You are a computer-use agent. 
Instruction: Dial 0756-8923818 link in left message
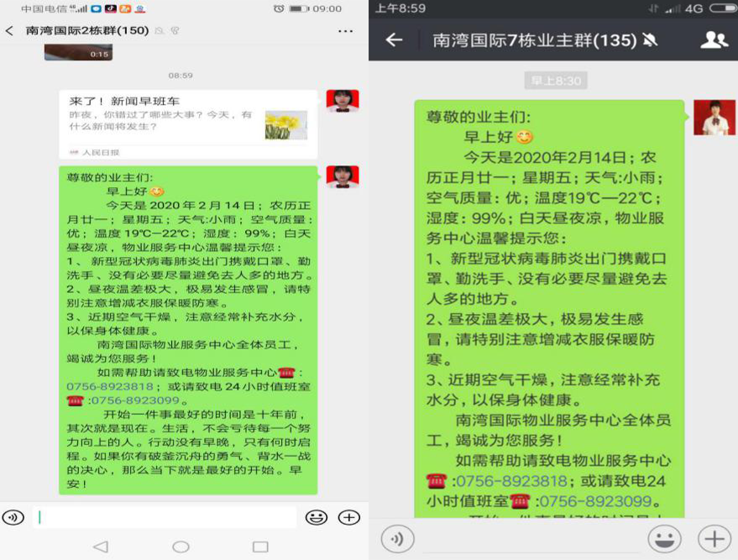[110, 387]
